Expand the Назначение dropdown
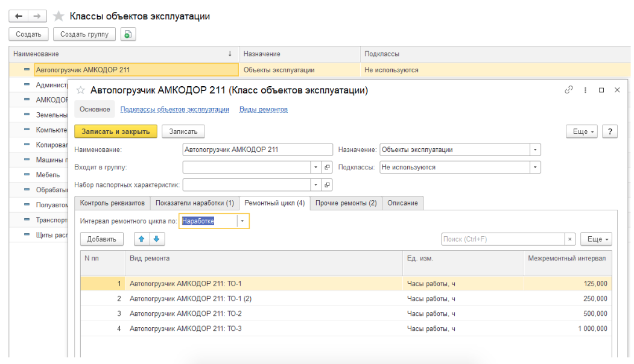 coord(535,150)
